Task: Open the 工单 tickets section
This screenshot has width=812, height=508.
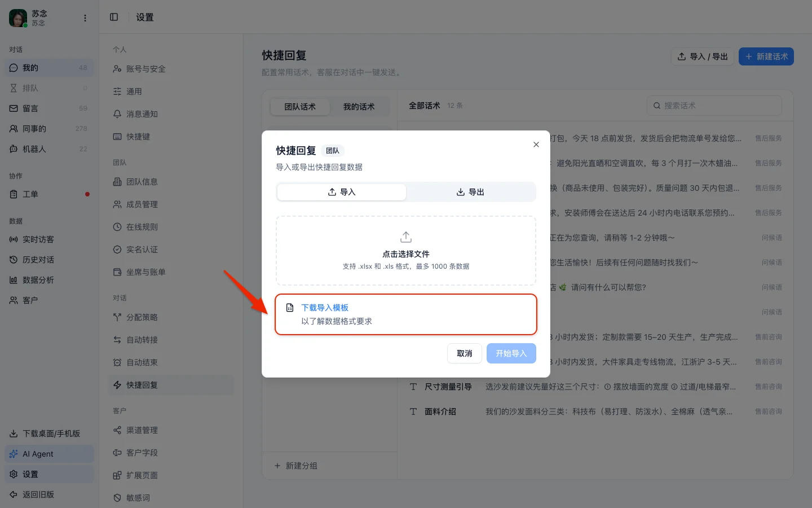Action: tap(49, 194)
